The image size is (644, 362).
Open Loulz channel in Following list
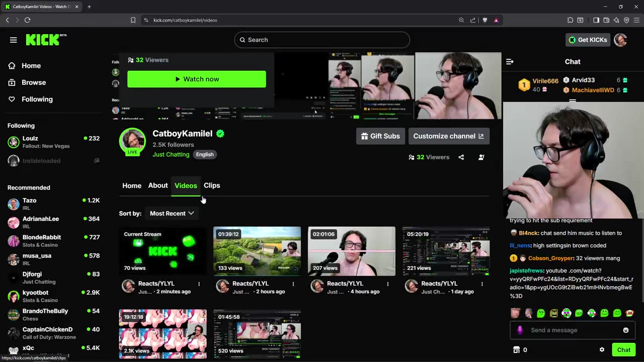(54, 142)
